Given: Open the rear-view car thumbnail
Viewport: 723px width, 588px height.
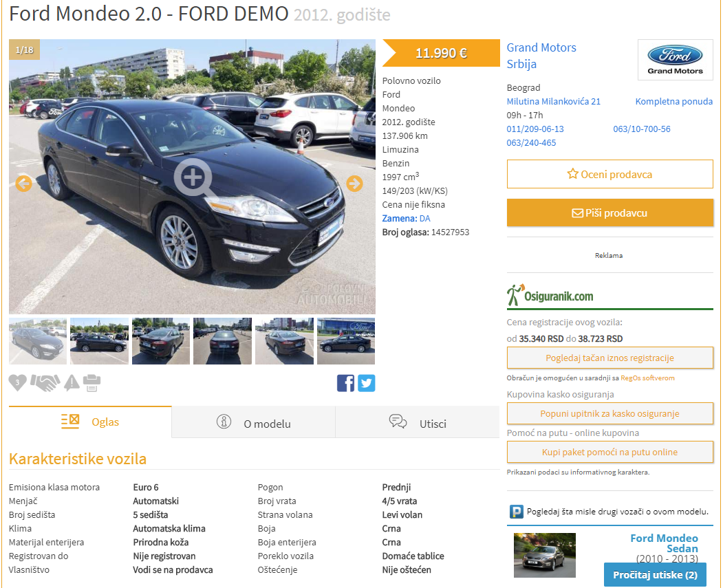Looking at the screenshot, I should (222, 341).
